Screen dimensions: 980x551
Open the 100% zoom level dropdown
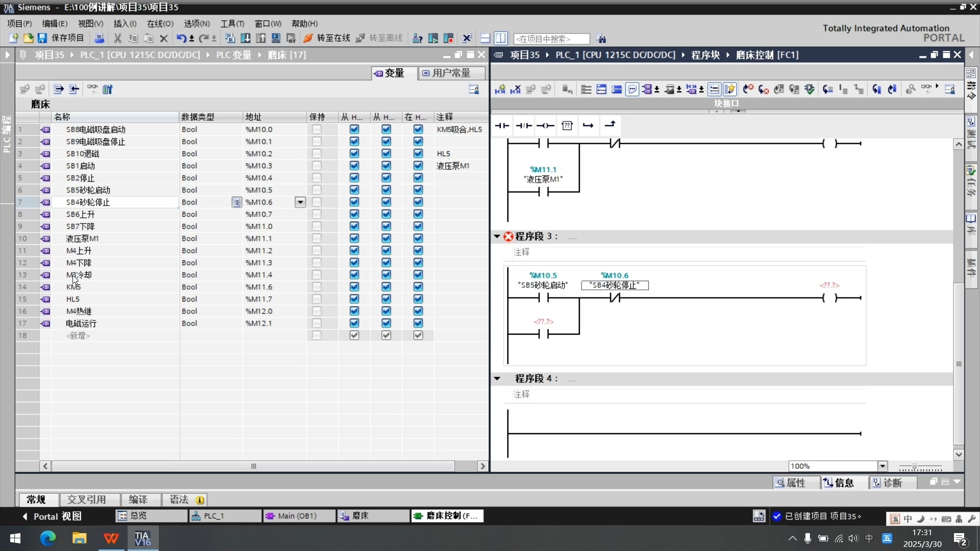click(x=882, y=466)
